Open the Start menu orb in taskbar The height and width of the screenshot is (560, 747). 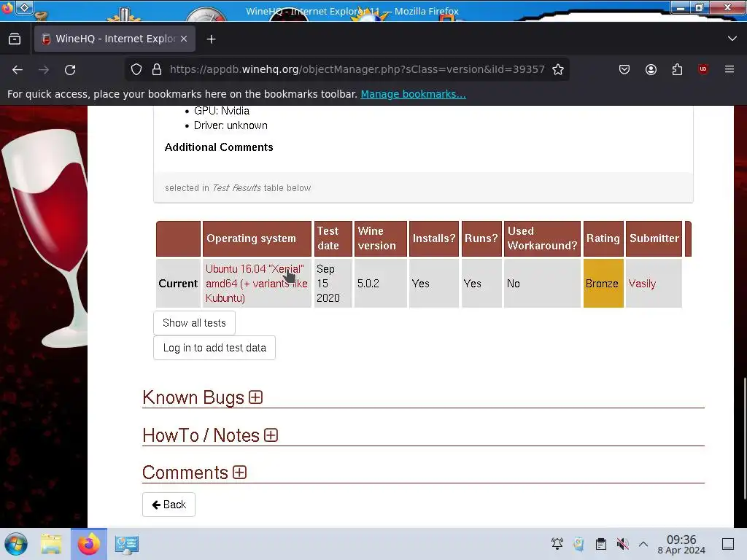coord(16,544)
